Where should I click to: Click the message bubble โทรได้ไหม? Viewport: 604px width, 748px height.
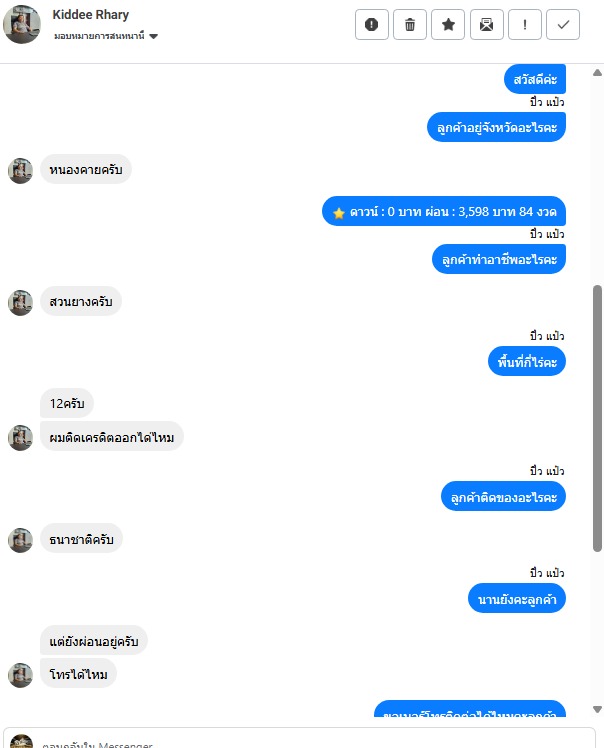coord(78,674)
